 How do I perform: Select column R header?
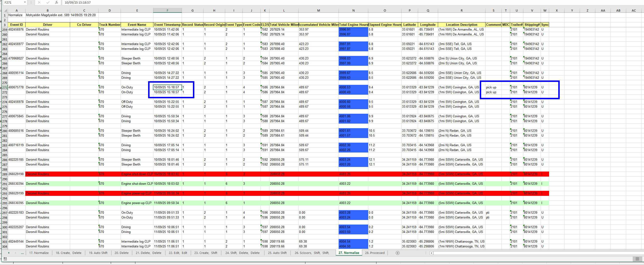tap(461, 11)
